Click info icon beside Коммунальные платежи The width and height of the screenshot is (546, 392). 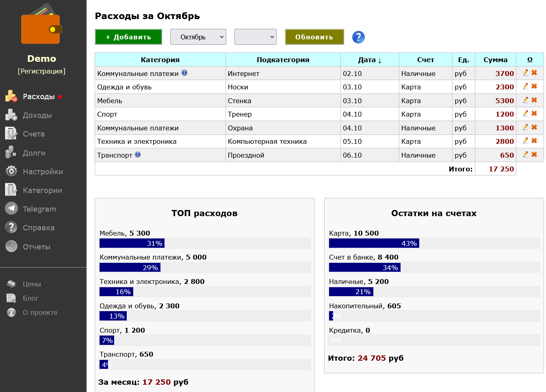[184, 73]
